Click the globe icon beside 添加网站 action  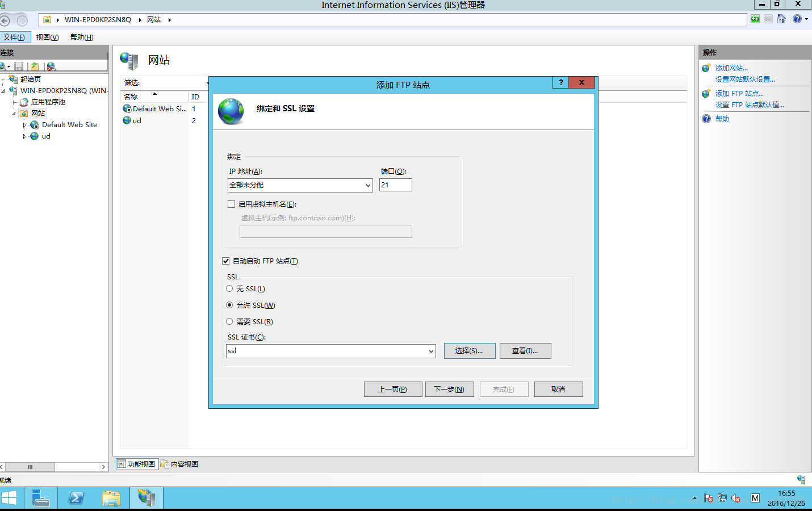click(x=706, y=68)
